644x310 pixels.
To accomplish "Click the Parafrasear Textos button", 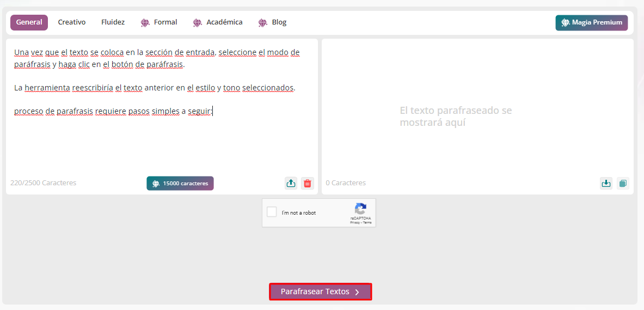I will 320,292.
